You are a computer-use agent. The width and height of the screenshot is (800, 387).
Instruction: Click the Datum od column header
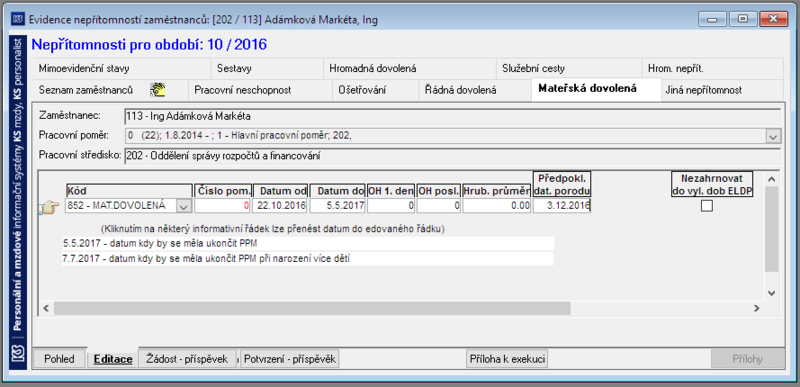[x=281, y=191]
